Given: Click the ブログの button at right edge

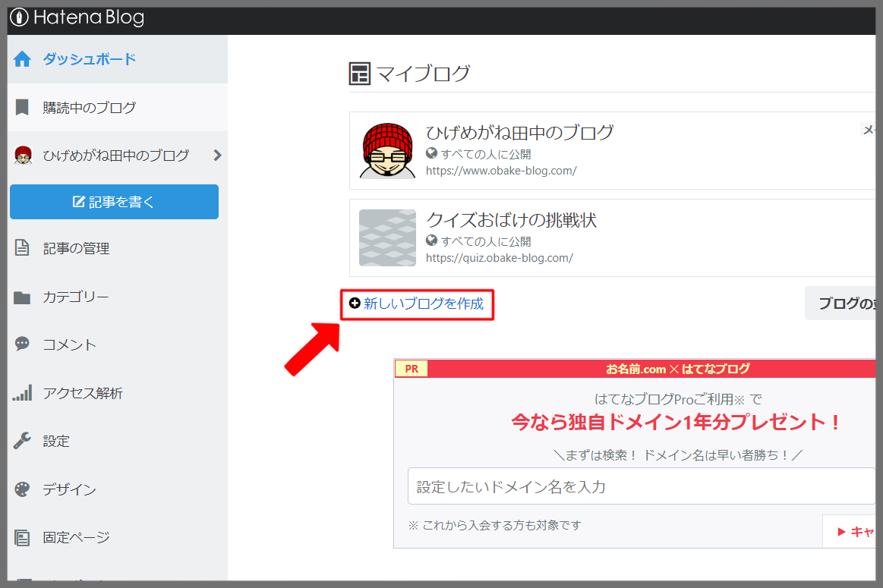Looking at the screenshot, I should click(840, 303).
